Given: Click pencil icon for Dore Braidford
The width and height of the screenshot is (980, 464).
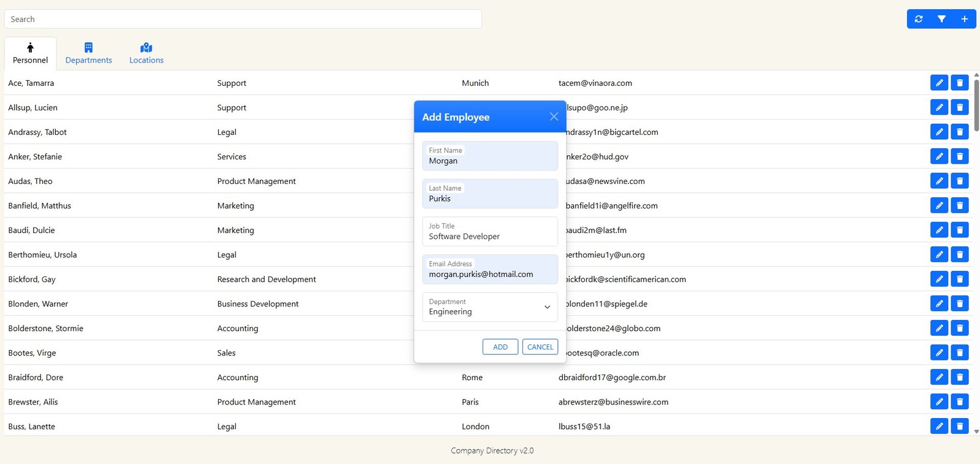Looking at the screenshot, I should 939,377.
